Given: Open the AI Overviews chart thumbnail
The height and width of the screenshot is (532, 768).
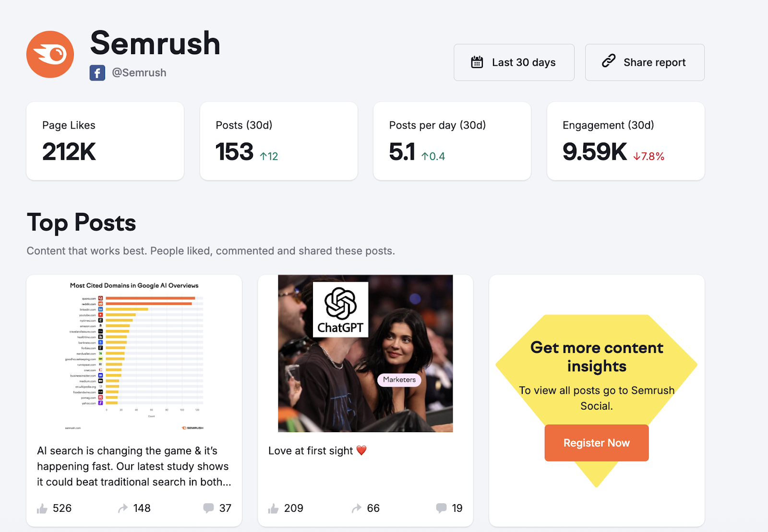Looking at the screenshot, I should pos(134,354).
